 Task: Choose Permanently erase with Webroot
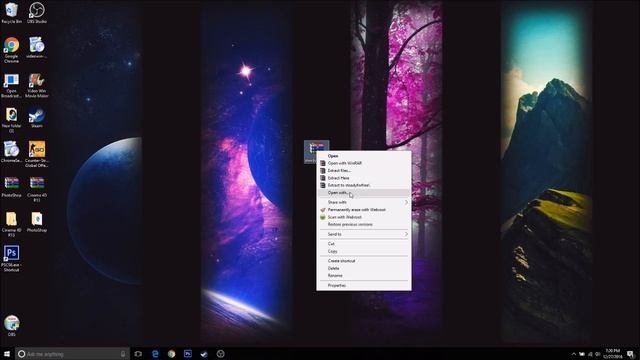pyautogui.click(x=364, y=210)
